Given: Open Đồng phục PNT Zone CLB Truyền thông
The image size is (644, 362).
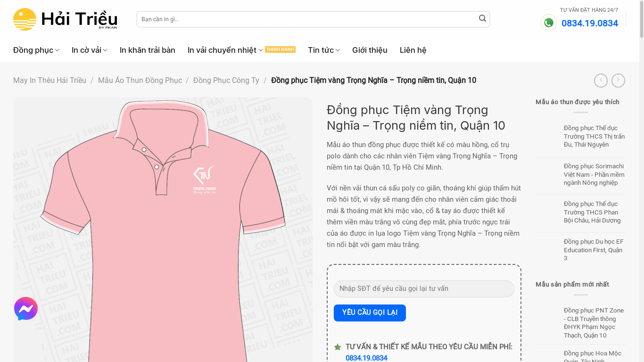Looking at the screenshot, I should click(594, 323).
